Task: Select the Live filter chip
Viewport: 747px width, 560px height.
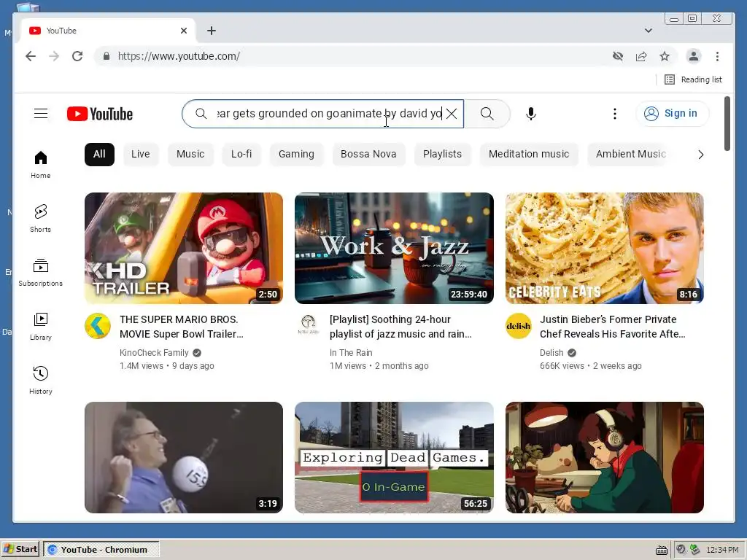Action: click(x=141, y=155)
